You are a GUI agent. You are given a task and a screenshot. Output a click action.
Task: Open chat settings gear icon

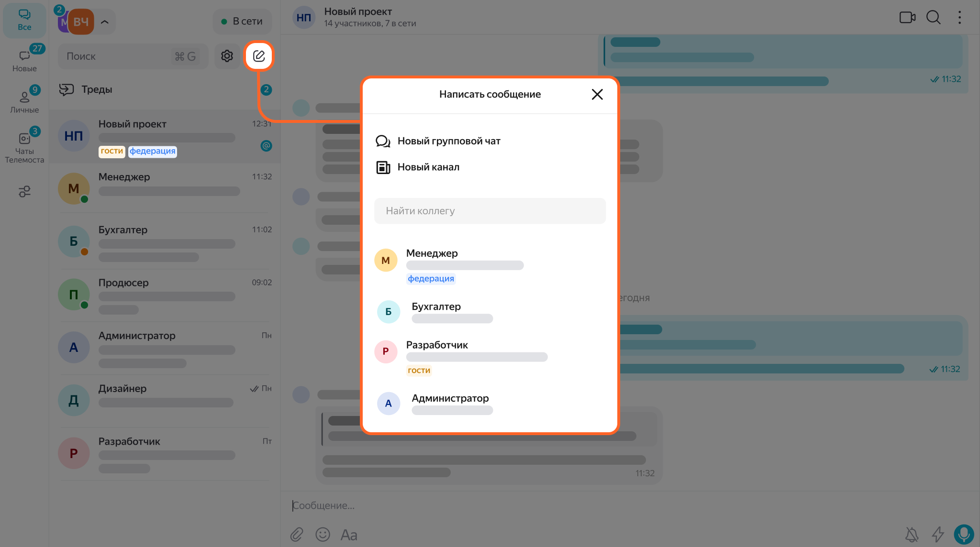227,56
